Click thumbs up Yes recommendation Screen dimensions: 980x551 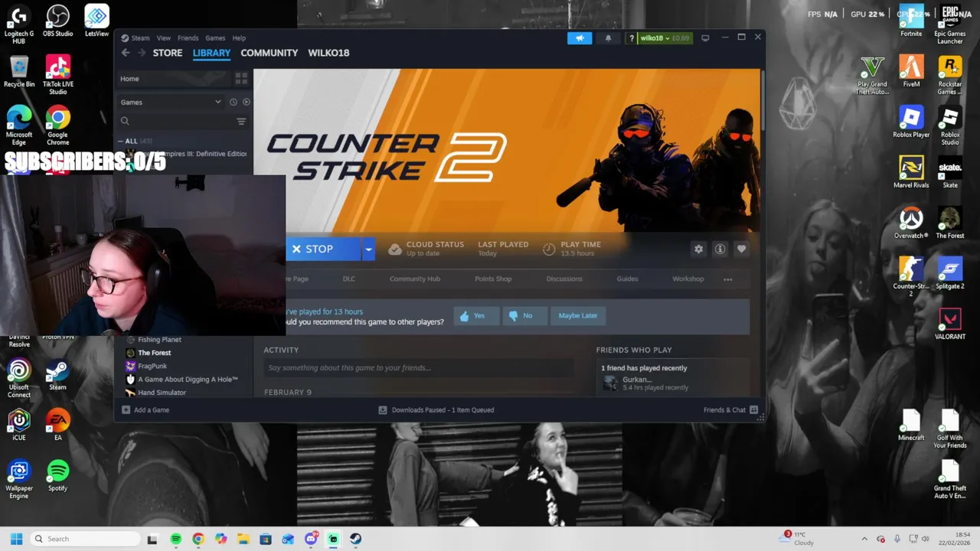475,315
